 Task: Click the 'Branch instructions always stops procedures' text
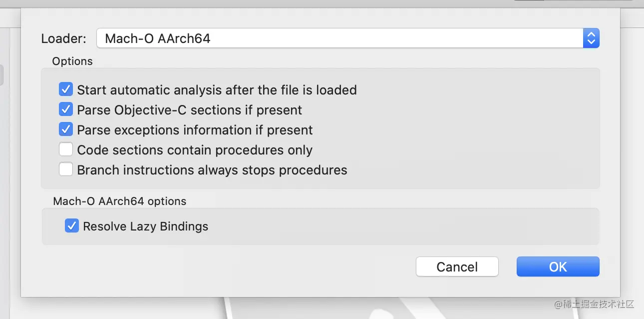(x=212, y=170)
